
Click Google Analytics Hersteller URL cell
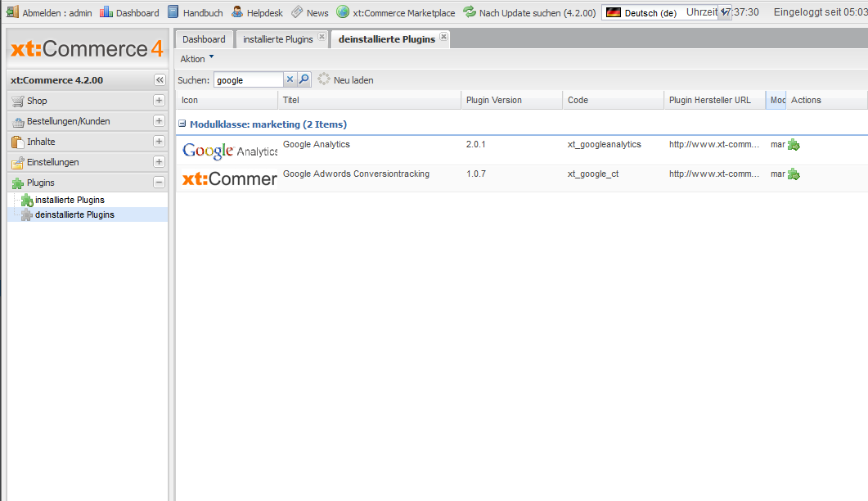coord(714,144)
